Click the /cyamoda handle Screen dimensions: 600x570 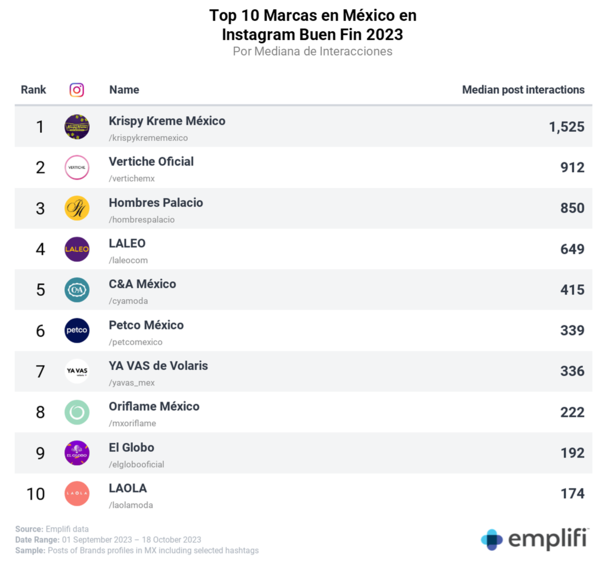pos(129,301)
